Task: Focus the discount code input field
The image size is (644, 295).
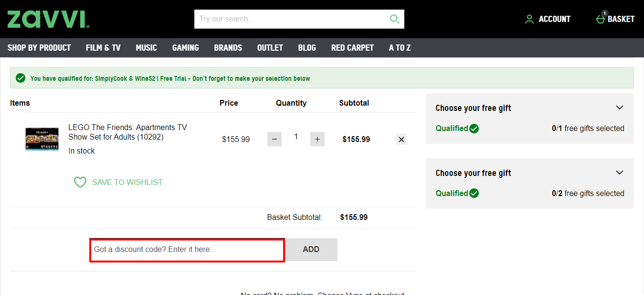Action: click(187, 250)
